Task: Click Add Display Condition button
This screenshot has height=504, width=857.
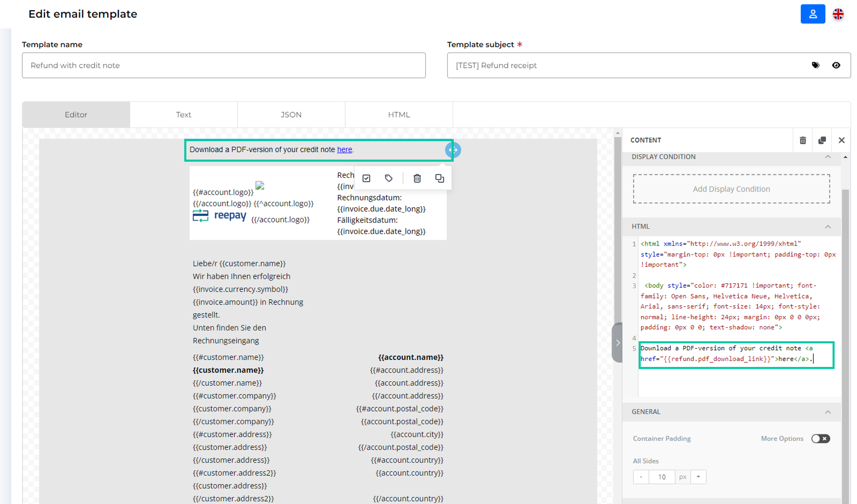Action: pyautogui.click(x=731, y=189)
